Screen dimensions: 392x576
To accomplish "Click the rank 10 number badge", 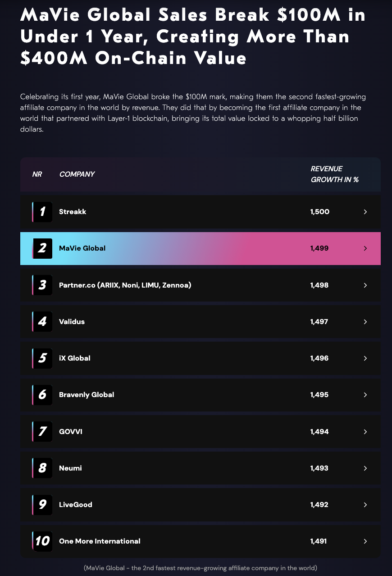I will coord(42,541).
